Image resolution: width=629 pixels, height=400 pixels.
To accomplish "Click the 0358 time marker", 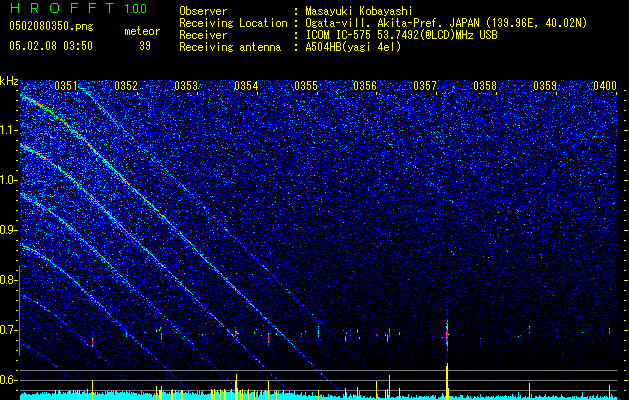I will point(485,86).
